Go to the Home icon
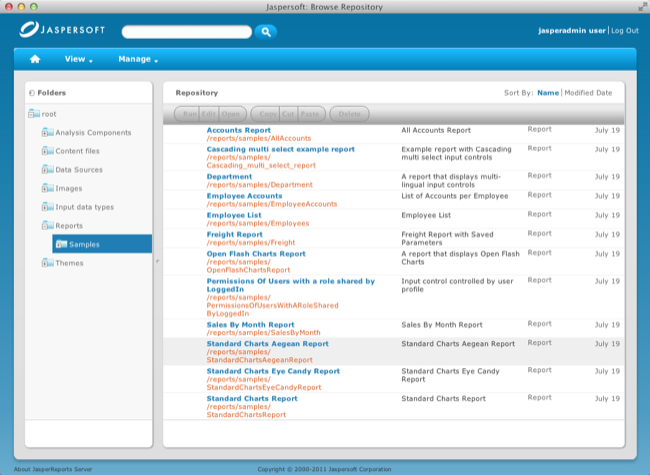 coord(35,59)
